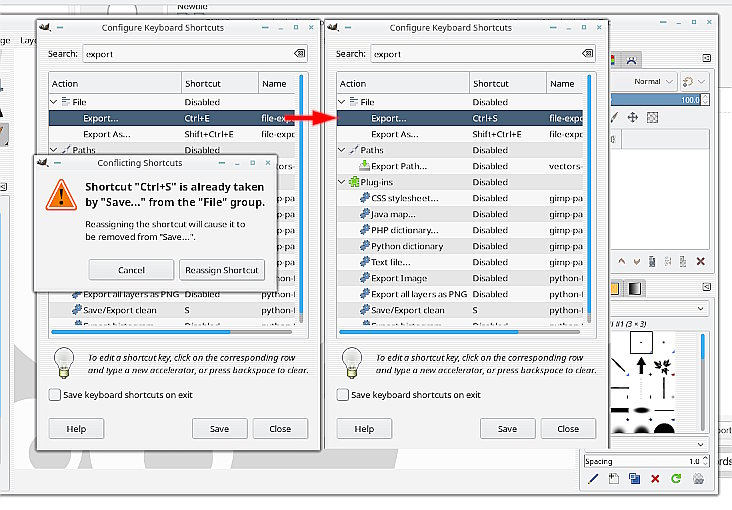This screenshot has height=510, width=732.
Task: Click Close in the right shortcuts dialog
Action: click(x=568, y=428)
